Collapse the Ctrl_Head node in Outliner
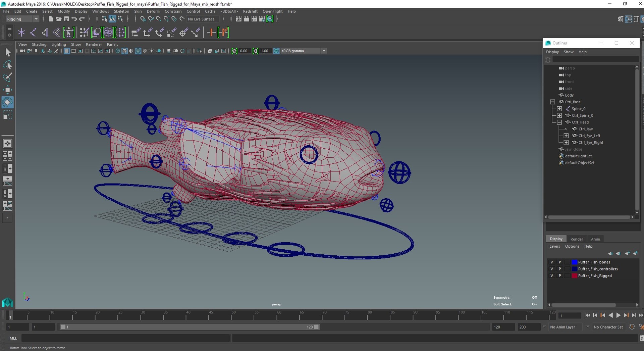 pos(559,122)
